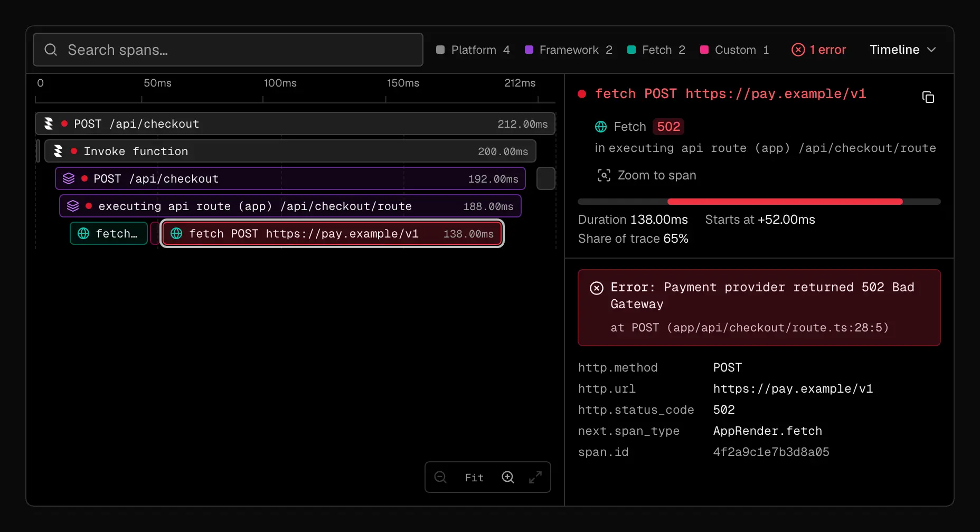980x532 pixels.
Task: Copy span name with the copy icon
Action: point(928,97)
